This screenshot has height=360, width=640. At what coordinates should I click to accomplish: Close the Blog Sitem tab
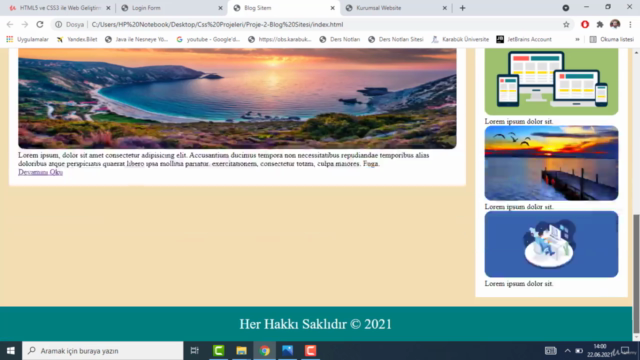pos(333,8)
